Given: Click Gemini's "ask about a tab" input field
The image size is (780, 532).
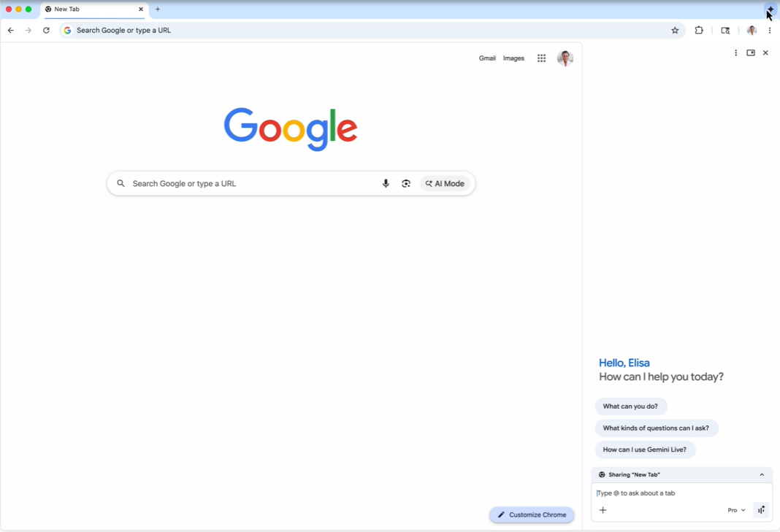Looking at the screenshot, I should coord(657,493).
